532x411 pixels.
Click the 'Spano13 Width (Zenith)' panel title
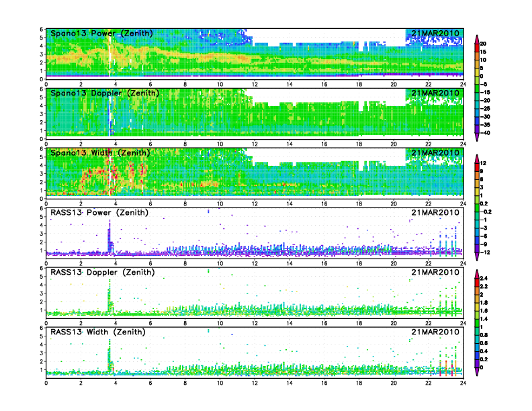click(x=100, y=153)
